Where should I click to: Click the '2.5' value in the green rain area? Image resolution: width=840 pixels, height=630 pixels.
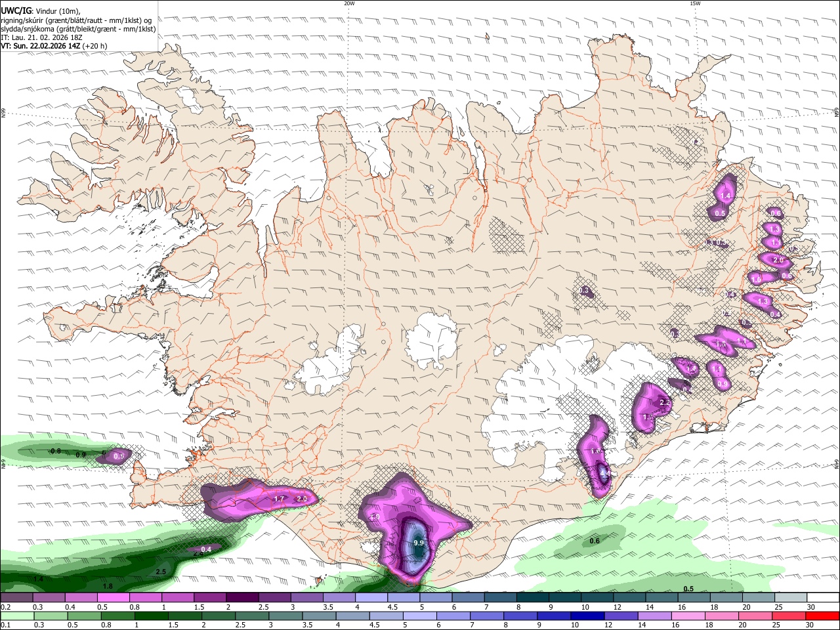(161, 572)
